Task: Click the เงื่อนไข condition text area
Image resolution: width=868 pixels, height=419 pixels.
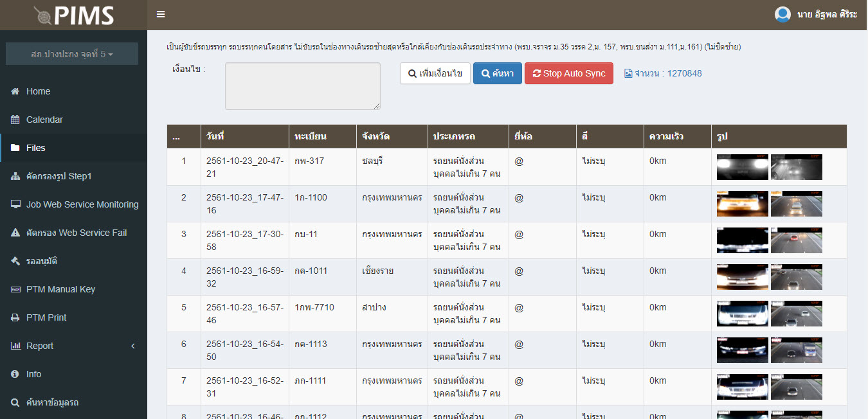Action: point(303,86)
